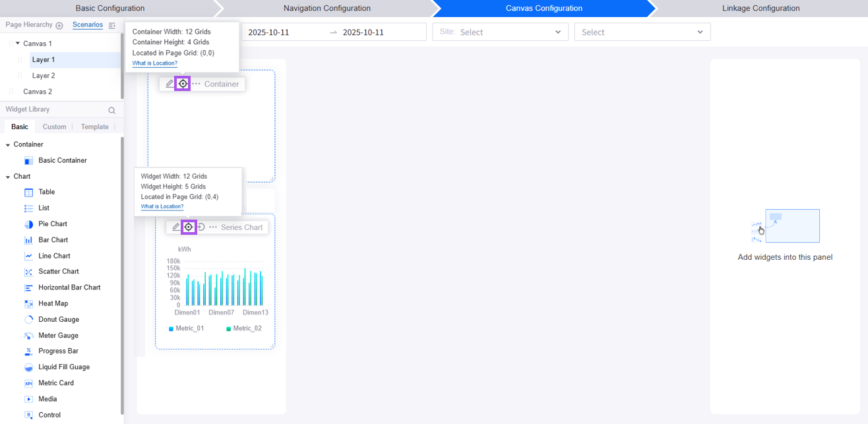Click the Container's location target icon
The width and height of the screenshot is (868, 424).
click(x=183, y=84)
